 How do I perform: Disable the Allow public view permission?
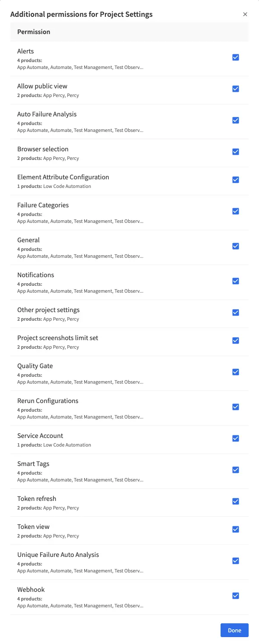tap(236, 88)
